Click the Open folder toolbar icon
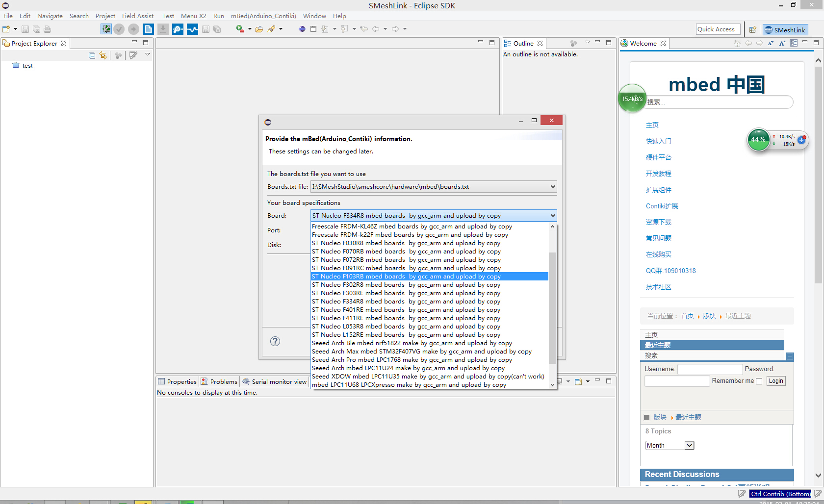 pos(259,29)
